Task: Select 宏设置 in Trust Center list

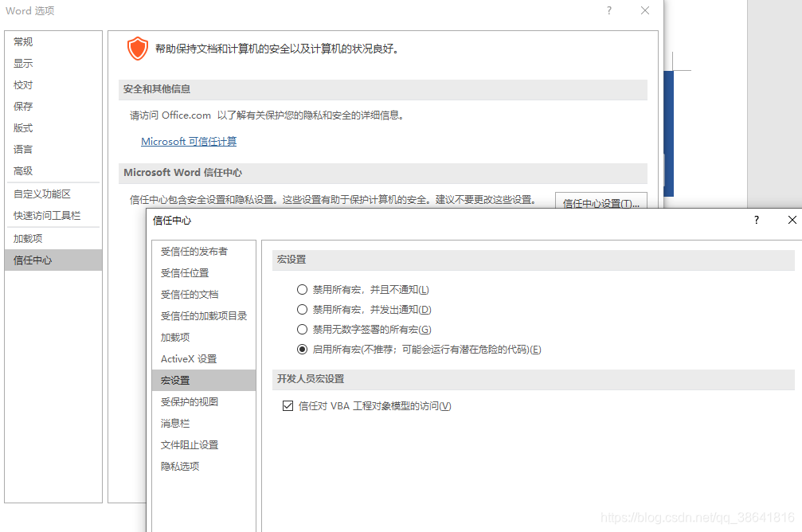Action: point(204,381)
